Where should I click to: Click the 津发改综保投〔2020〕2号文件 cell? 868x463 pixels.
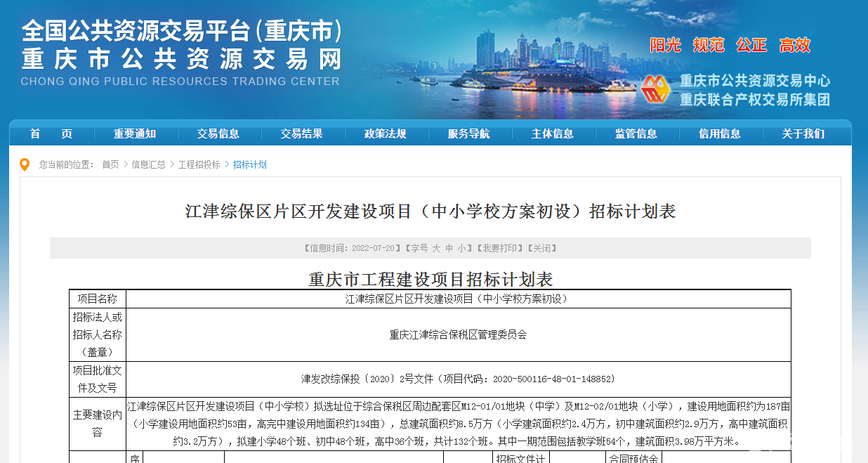pyautogui.click(x=458, y=379)
